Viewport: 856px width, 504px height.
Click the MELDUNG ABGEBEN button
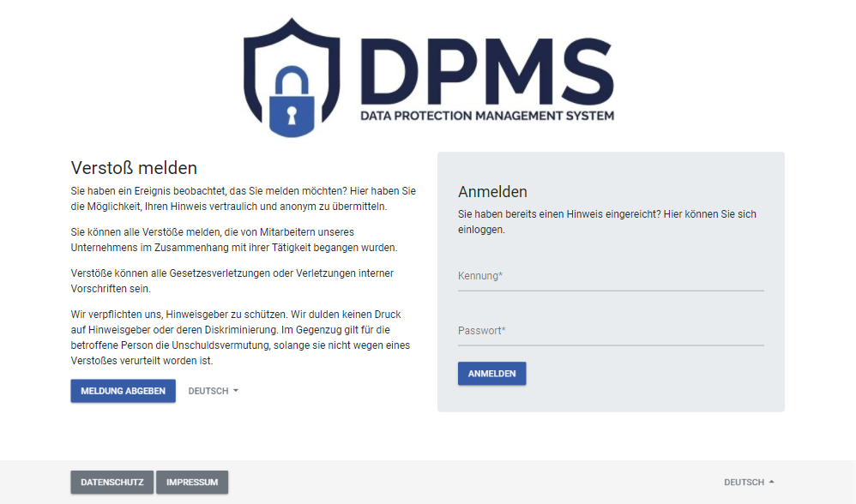(x=123, y=391)
